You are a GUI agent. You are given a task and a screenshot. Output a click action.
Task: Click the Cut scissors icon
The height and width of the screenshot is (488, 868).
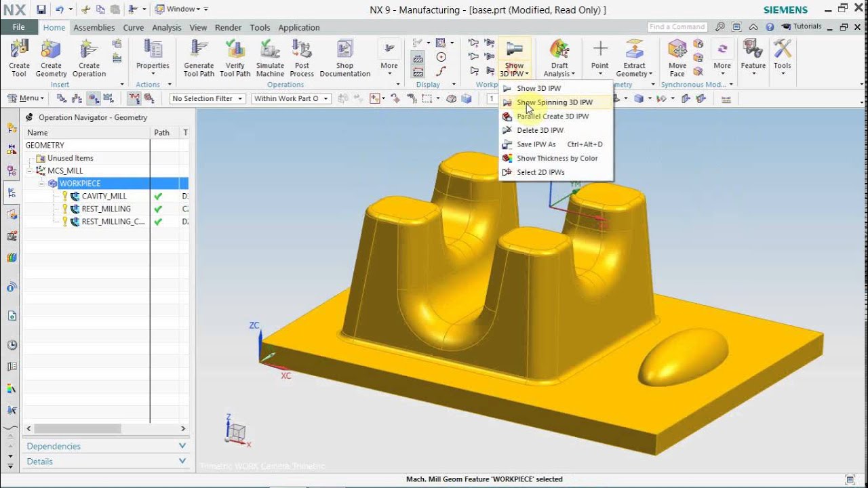point(85,9)
